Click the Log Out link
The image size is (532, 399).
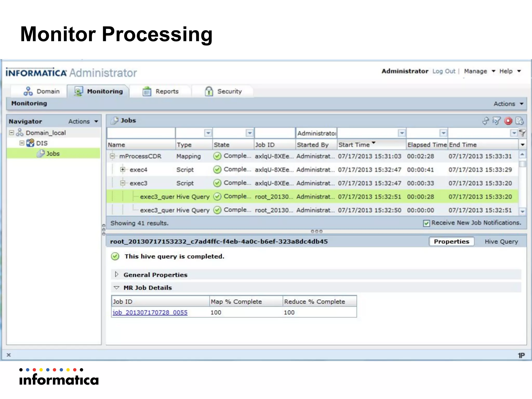(444, 71)
